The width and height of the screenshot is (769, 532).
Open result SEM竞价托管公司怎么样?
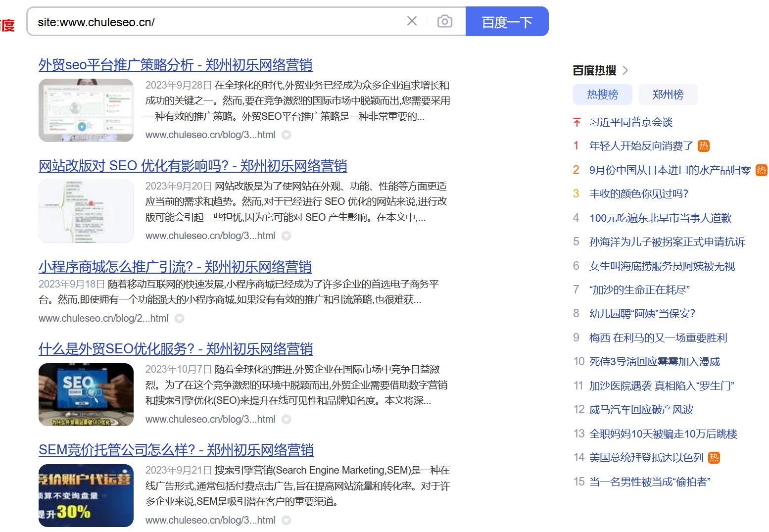[176, 450]
